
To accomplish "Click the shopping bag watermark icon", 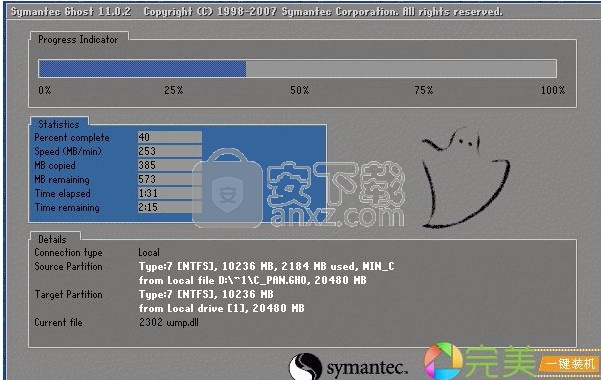I will click(228, 189).
